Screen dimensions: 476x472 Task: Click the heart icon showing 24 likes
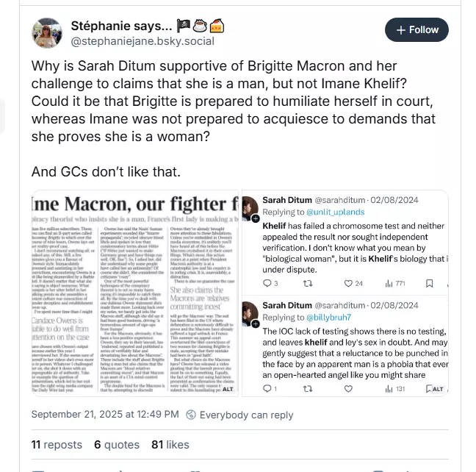pyautogui.click(x=347, y=282)
